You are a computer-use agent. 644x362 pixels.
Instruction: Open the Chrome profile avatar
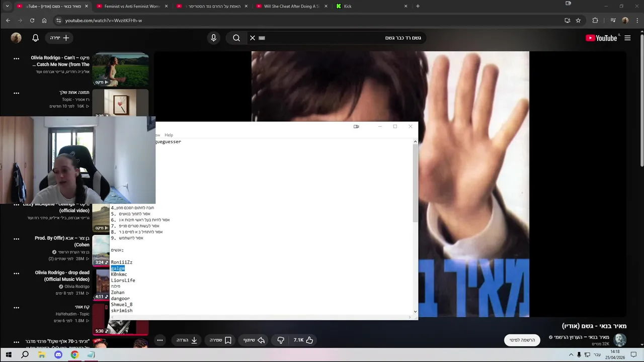[625, 21]
